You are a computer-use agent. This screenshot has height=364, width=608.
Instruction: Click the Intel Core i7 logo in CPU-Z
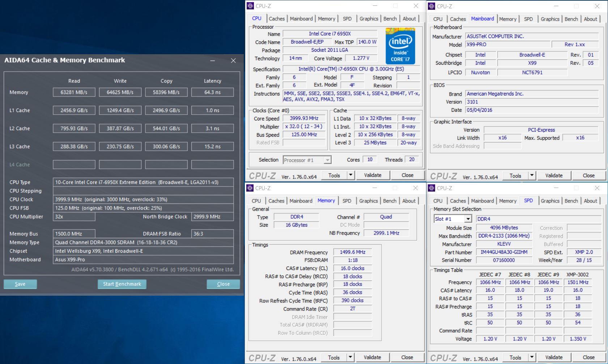400,46
